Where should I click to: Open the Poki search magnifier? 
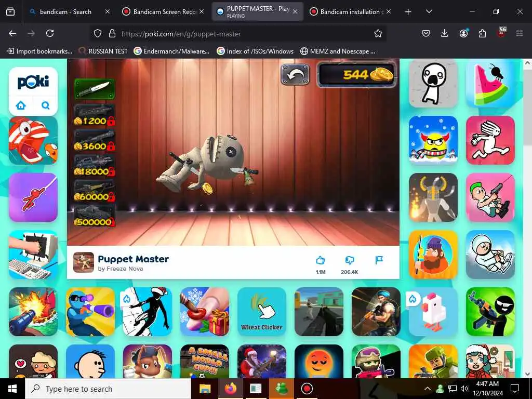[x=46, y=105]
